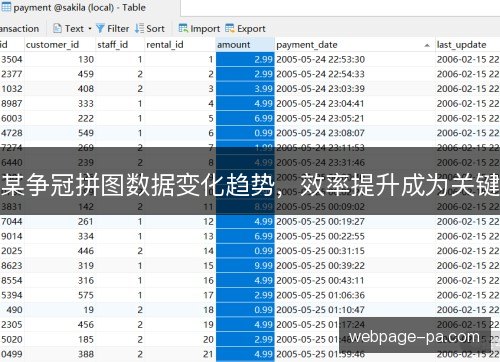Screen dimensions: 500x362
Task: Select amount 6.99 in rental 13 row
Action: click(245, 236)
